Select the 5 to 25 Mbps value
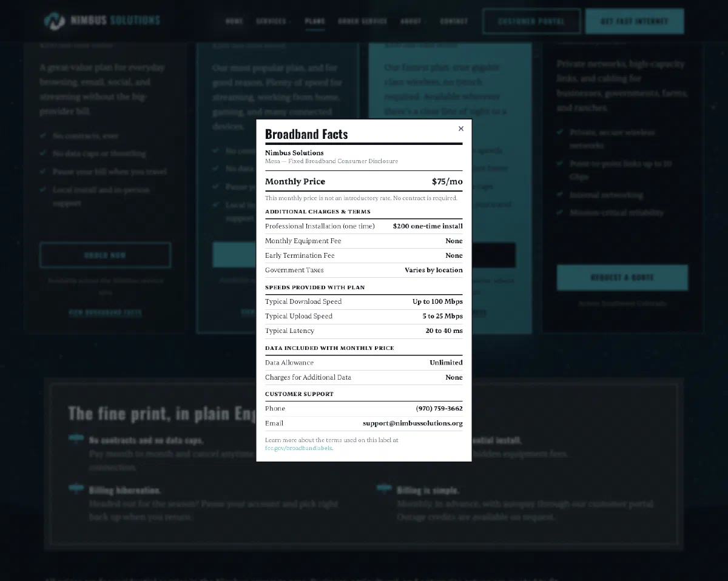Viewport: 728px width, 581px height. coord(443,316)
